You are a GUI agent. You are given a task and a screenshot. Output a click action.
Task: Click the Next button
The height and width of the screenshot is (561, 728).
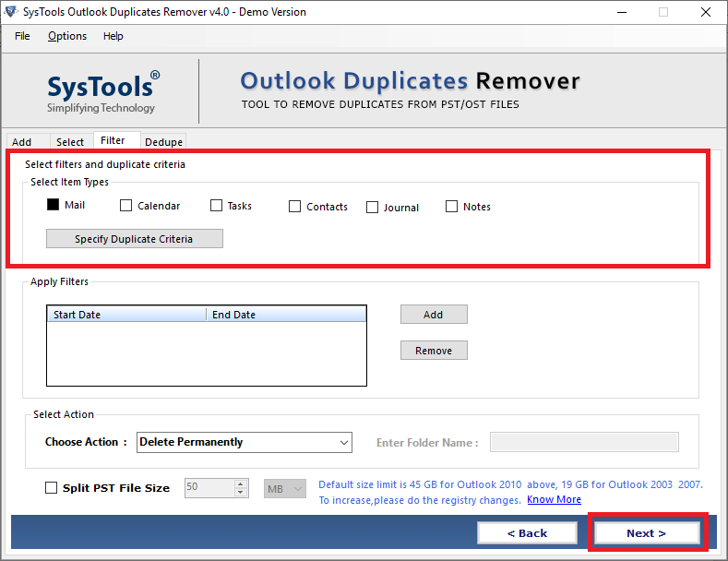coord(647,533)
